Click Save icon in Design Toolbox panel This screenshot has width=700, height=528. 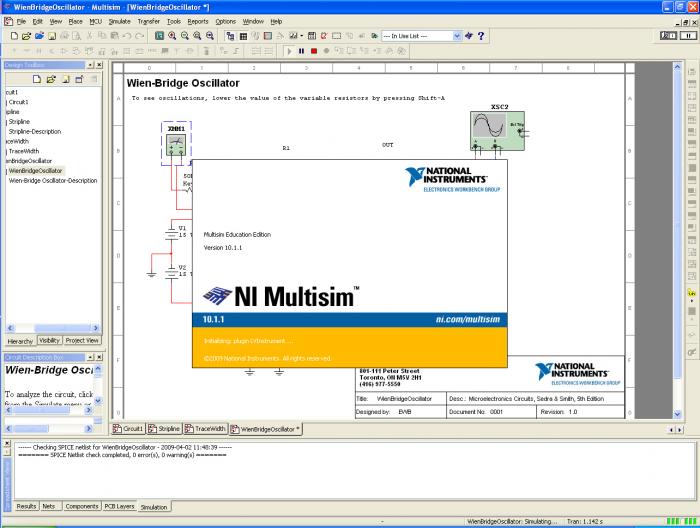tap(65, 79)
